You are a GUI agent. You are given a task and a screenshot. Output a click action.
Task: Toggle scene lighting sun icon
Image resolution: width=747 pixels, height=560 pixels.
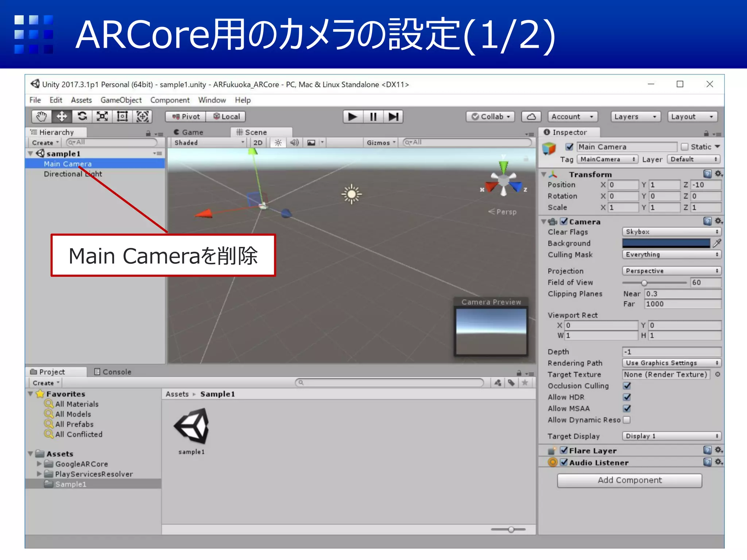tap(278, 143)
